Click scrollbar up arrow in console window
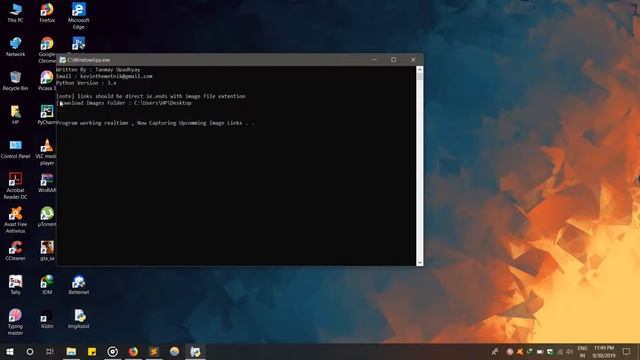This screenshot has width=640, height=360. point(420,70)
